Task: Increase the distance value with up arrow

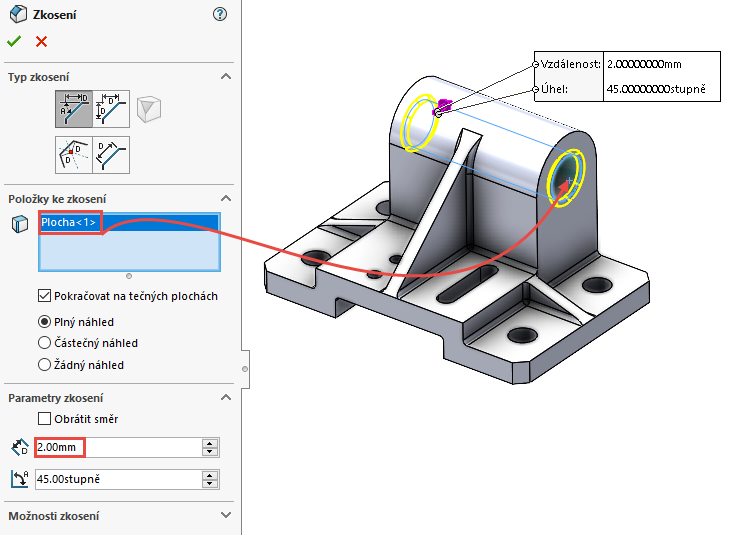Action: pyautogui.click(x=210, y=443)
